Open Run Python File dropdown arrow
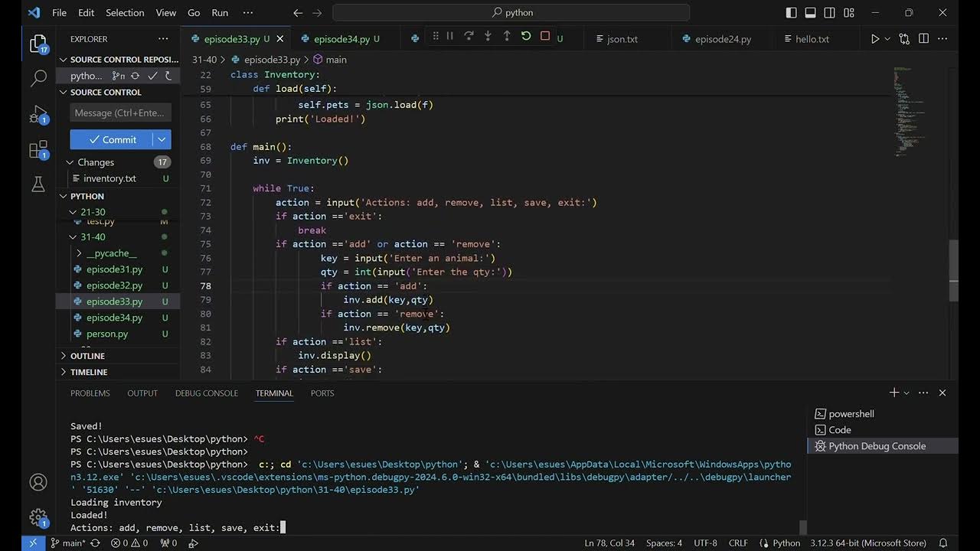This screenshot has width=980, height=551. (x=887, y=39)
